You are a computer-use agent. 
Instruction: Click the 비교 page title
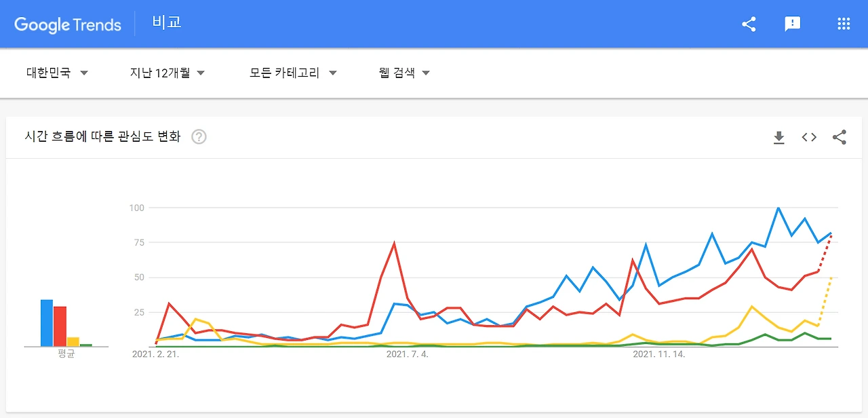pyautogui.click(x=167, y=22)
